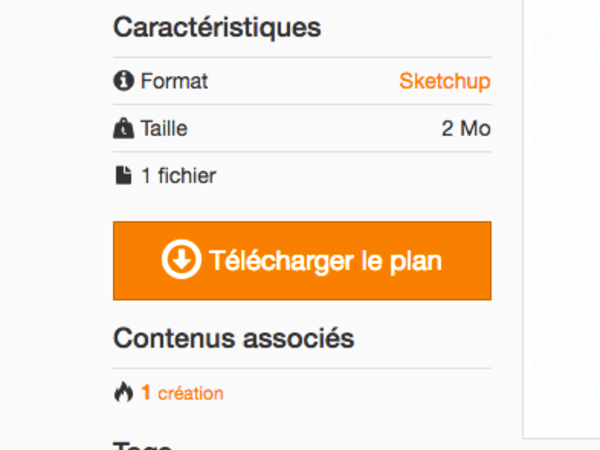Click the 1 fichier text
Image resolution: width=600 pixels, height=450 pixels.
(x=178, y=176)
